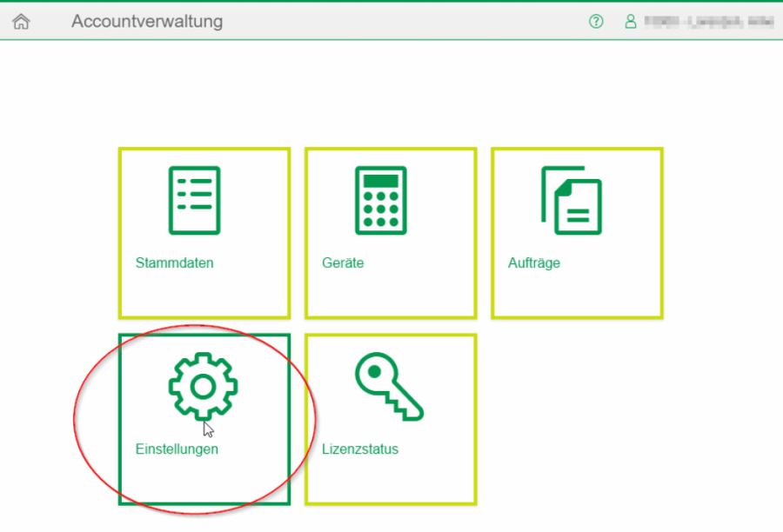Select the Geräte text label
Screen dimensions: 783x532
343,263
